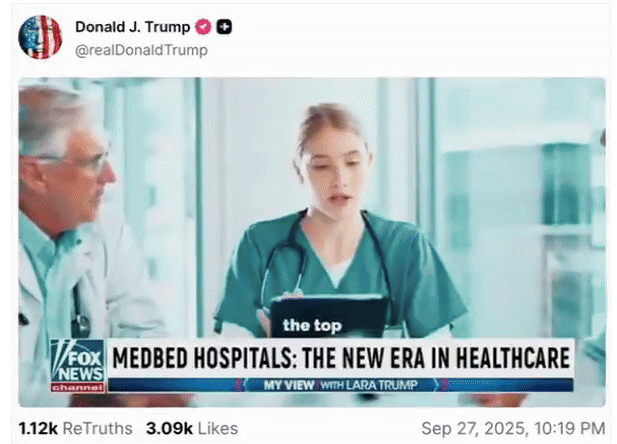
Task: Click the pink verified checkmark badge
Action: click(203, 27)
